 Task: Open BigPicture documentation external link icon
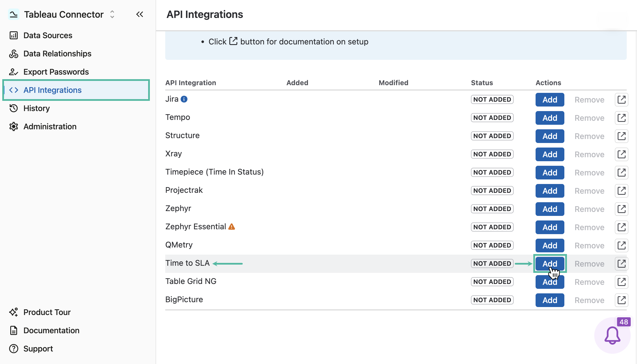pos(621,300)
